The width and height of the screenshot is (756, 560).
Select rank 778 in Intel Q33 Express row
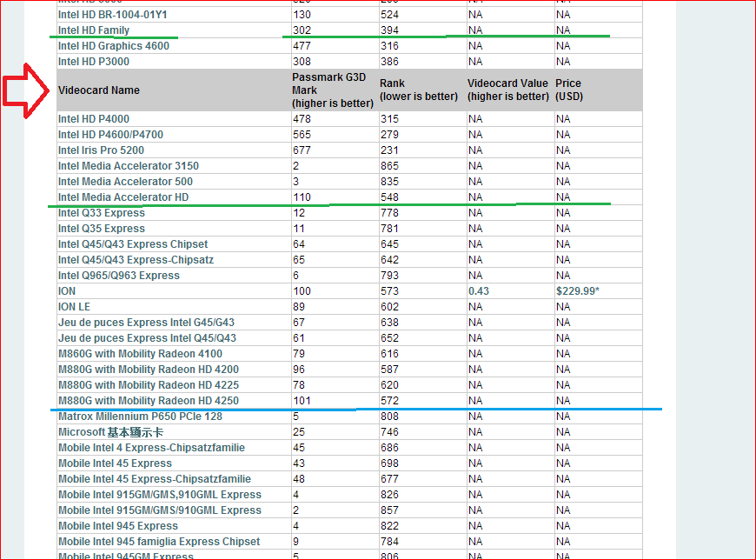coord(389,213)
